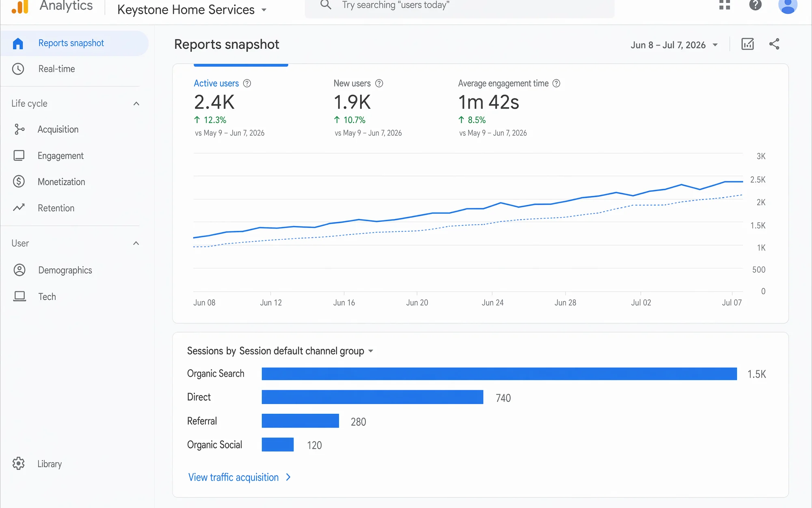Click the Reports snapshot home icon
This screenshot has height=508, width=812.
point(18,43)
